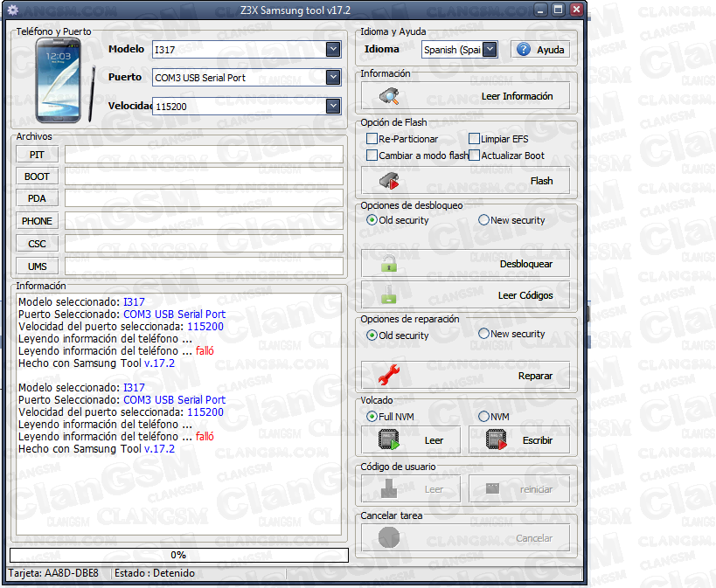This screenshot has height=588, width=716.
Task: Click the reiniciar icon
Action: [493, 489]
